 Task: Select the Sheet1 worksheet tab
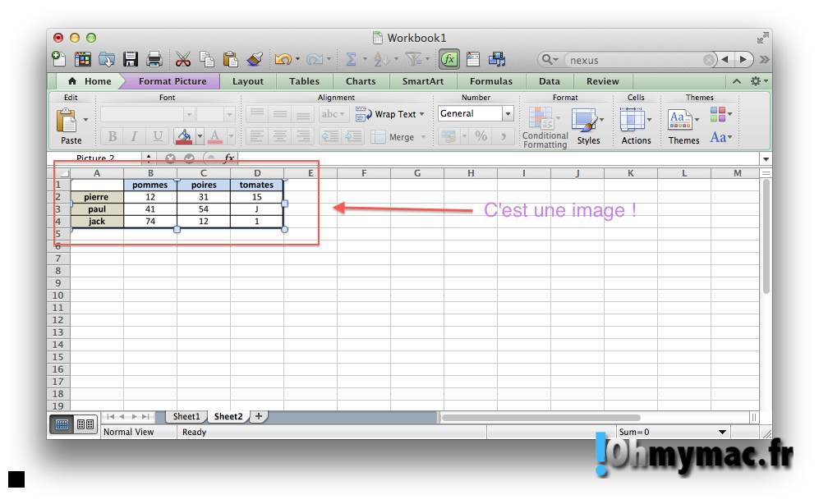[x=186, y=416]
